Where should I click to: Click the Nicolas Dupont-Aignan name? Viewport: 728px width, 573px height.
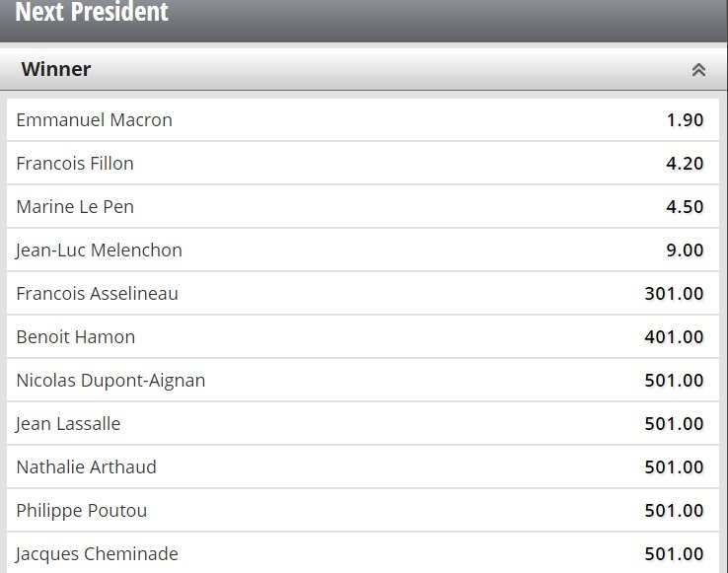coord(111,381)
